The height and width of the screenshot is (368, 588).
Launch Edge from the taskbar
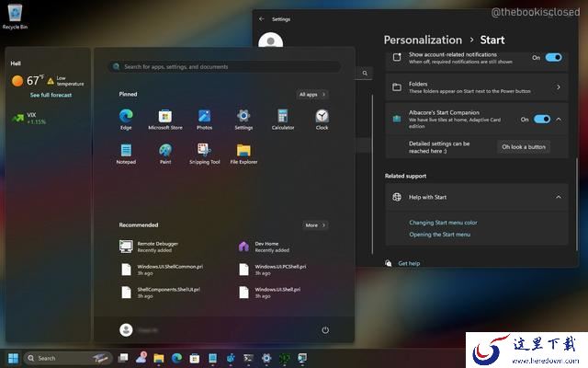point(176,358)
